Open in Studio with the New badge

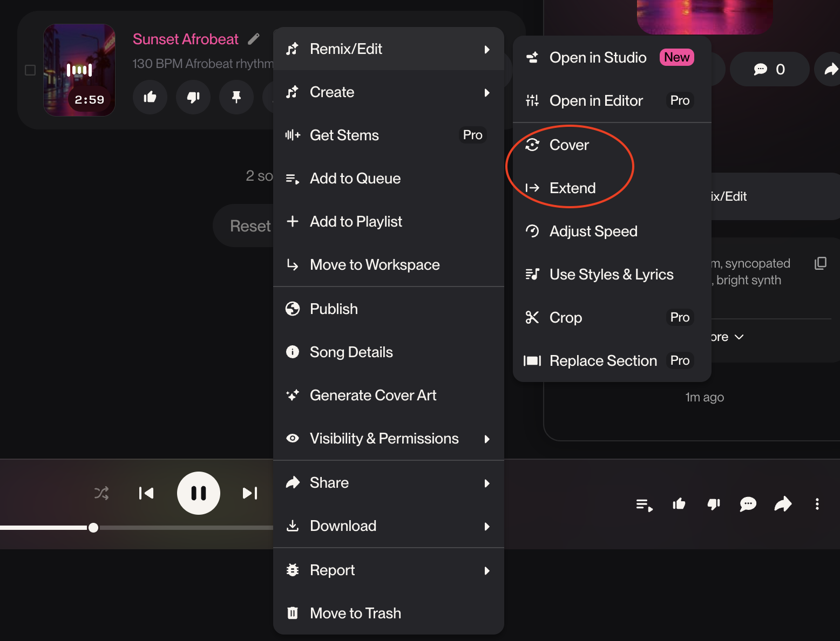598,57
